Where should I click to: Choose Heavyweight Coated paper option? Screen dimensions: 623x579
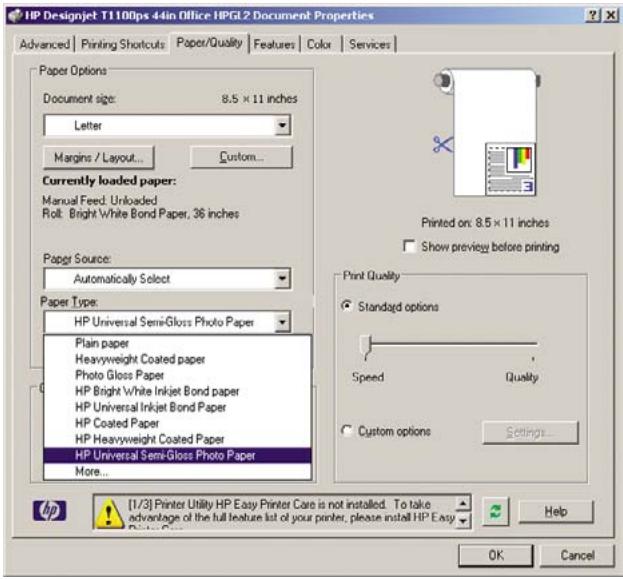(177, 359)
